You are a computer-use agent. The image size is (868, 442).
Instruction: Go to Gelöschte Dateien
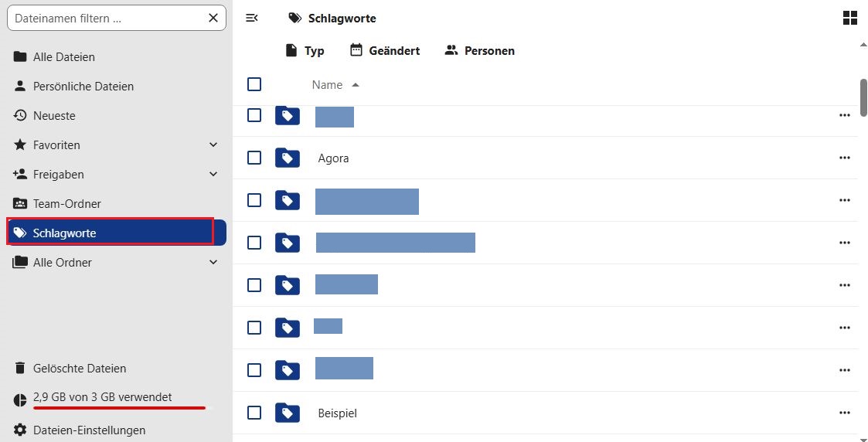pyautogui.click(x=79, y=369)
